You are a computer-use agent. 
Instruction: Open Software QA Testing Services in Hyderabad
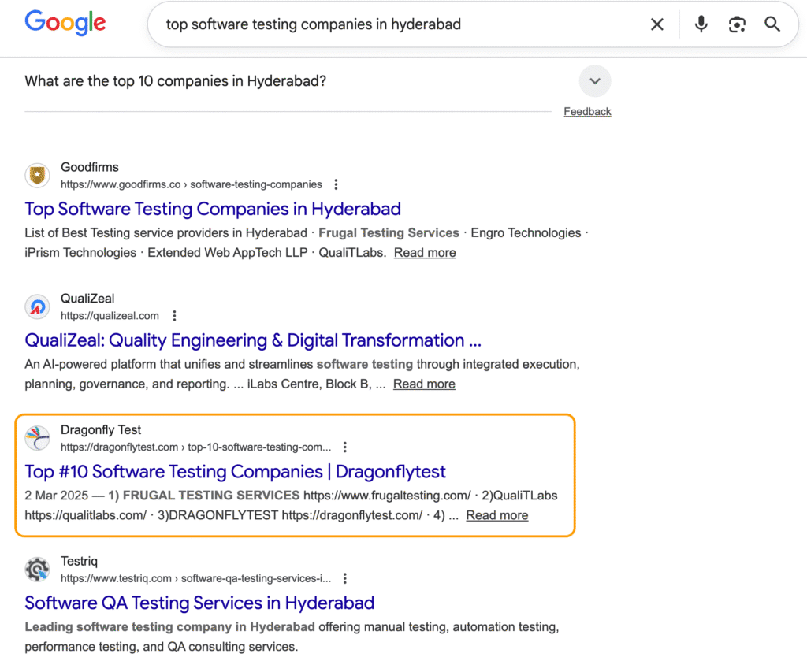click(x=199, y=603)
